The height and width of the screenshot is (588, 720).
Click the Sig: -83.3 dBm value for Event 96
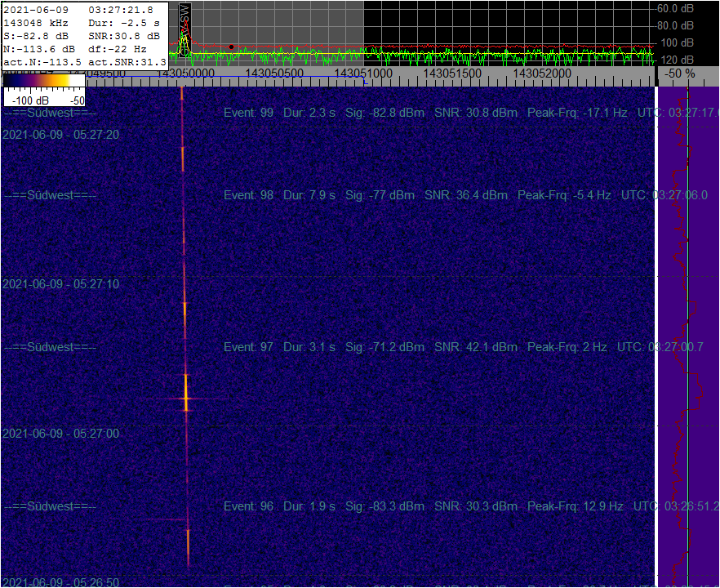(x=384, y=506)
